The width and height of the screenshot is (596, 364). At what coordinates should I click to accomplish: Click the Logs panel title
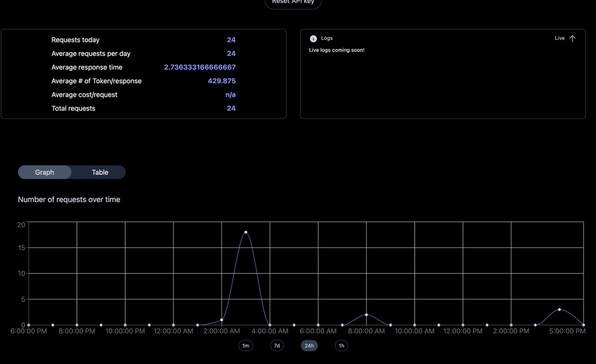pos(327,38)
